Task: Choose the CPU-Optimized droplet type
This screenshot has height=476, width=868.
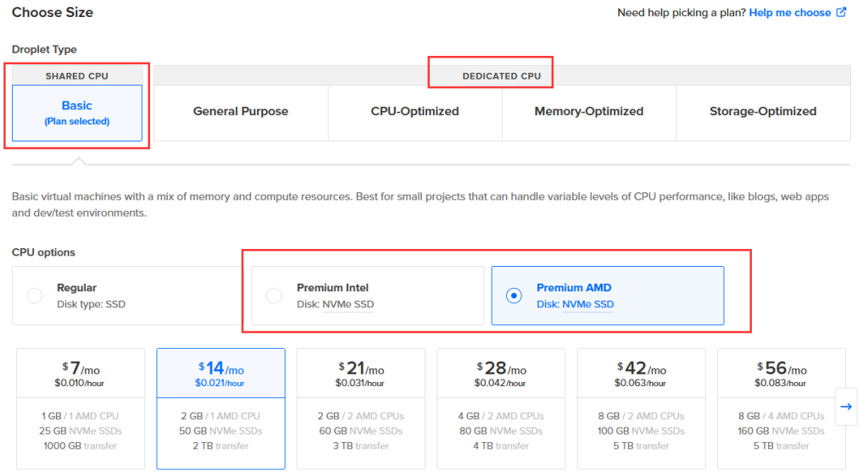Action: click(x=415, y=112)
